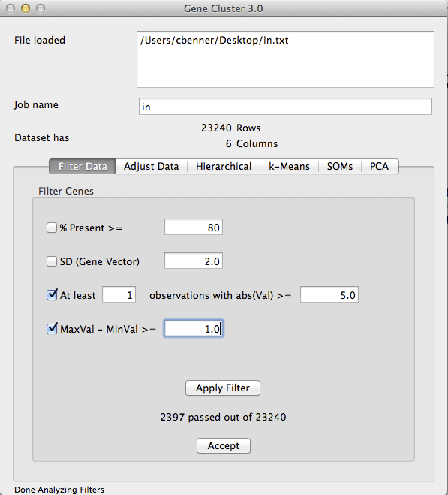Click the 'File loaded' label
Screen dimensions: 448x495
click(40, 40)
